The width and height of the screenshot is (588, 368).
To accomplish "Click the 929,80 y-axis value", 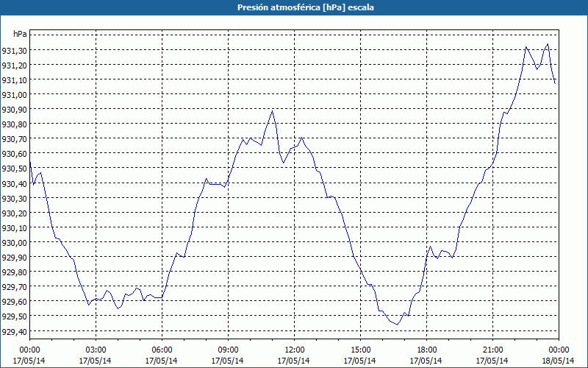I will click(x=14, y=272).
